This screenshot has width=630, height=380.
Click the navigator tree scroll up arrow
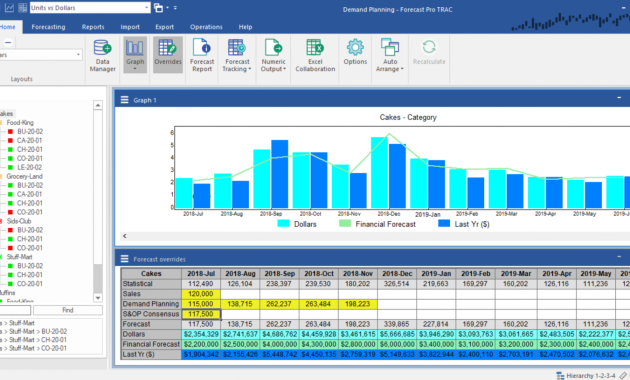tap(98, 105)
